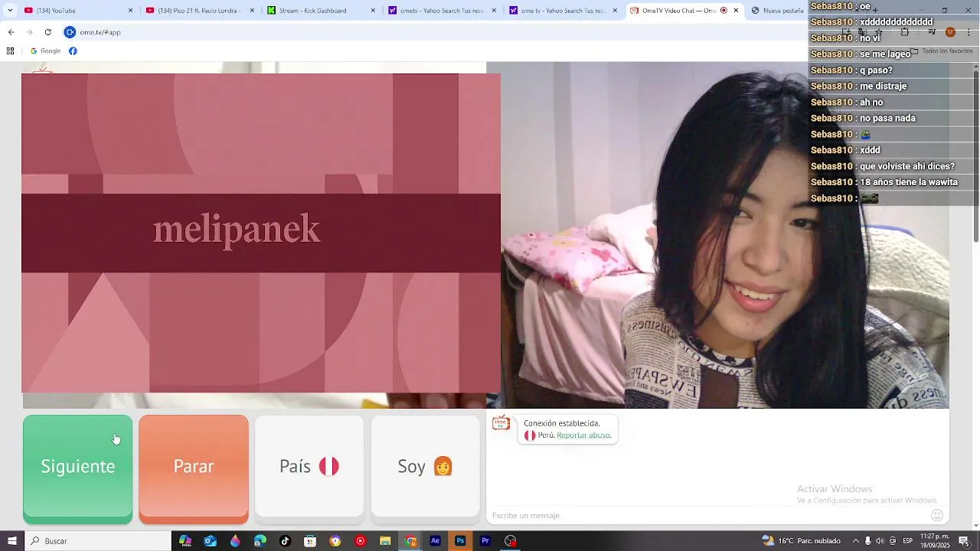The height and width of the screenshot is (551, 980).
Task: Click the Buscar taskbar search box
Action: [98, 541]
